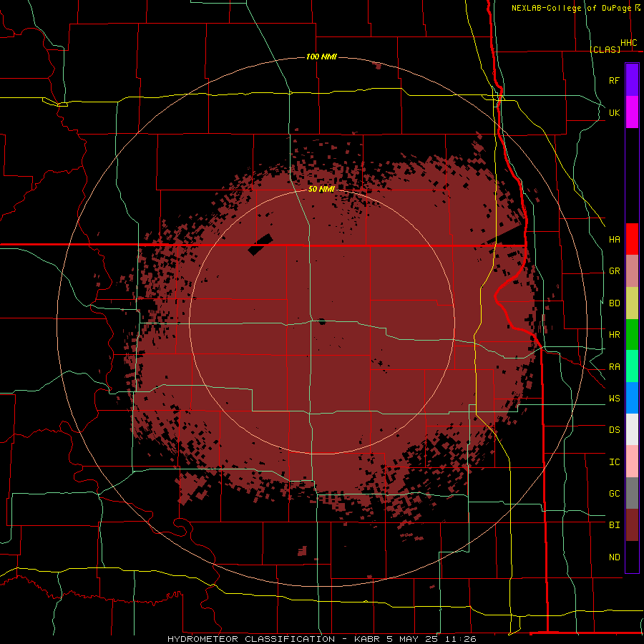This screenshot has width=644, height=644.
Task: Click the BD legend label
Action: click(x=614, y=303)
